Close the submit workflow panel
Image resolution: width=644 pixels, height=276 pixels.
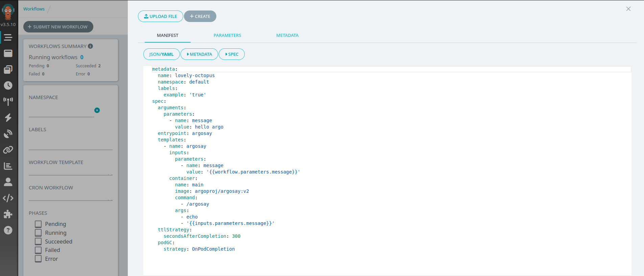tap(628, 9)
